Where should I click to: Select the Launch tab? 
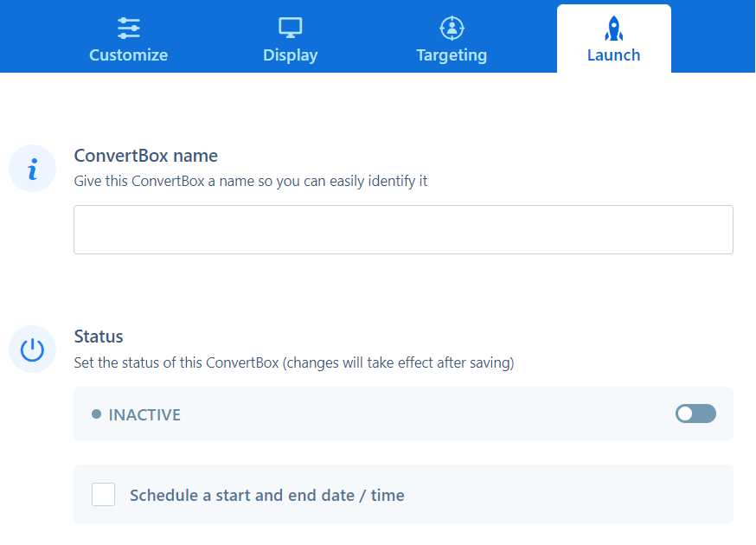click(x=613, y=39)
